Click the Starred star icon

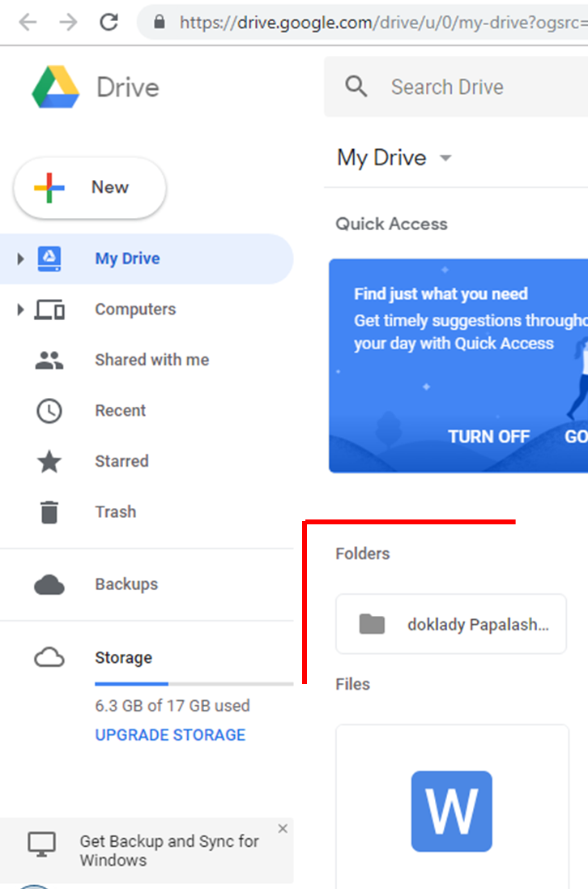[49, 461]
